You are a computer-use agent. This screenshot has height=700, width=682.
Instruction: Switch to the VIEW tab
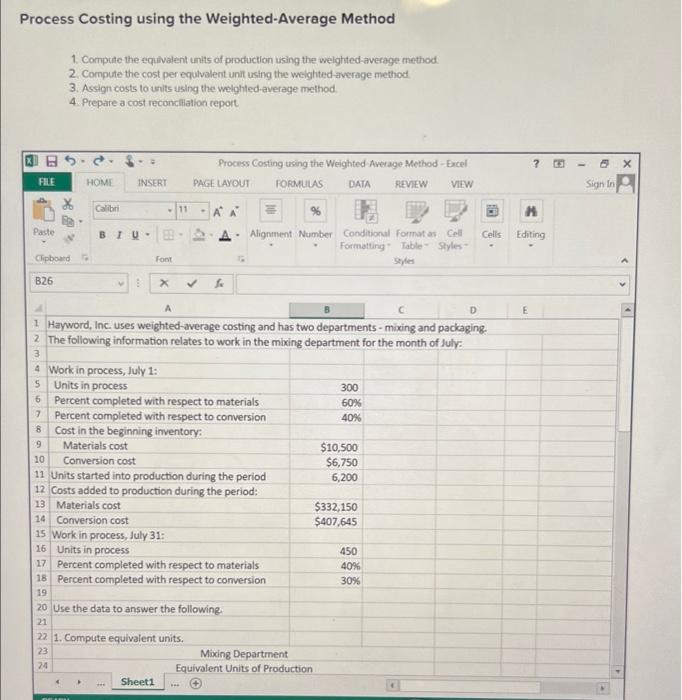462,184
